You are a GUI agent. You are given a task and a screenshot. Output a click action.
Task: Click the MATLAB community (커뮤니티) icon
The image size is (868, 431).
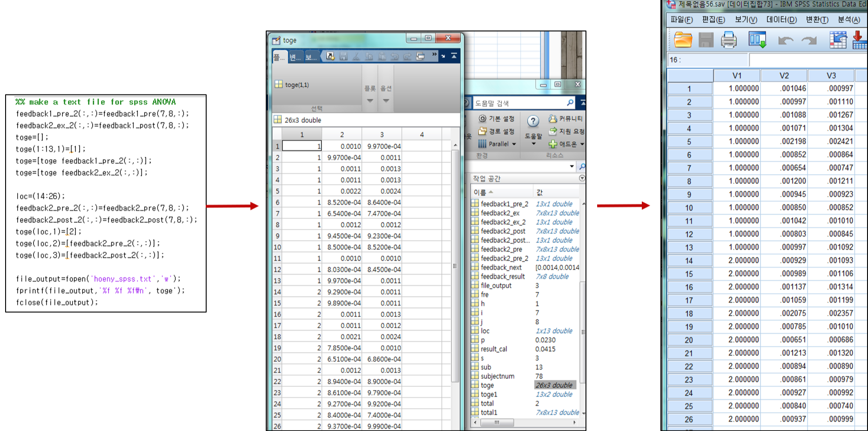point(552,119)
